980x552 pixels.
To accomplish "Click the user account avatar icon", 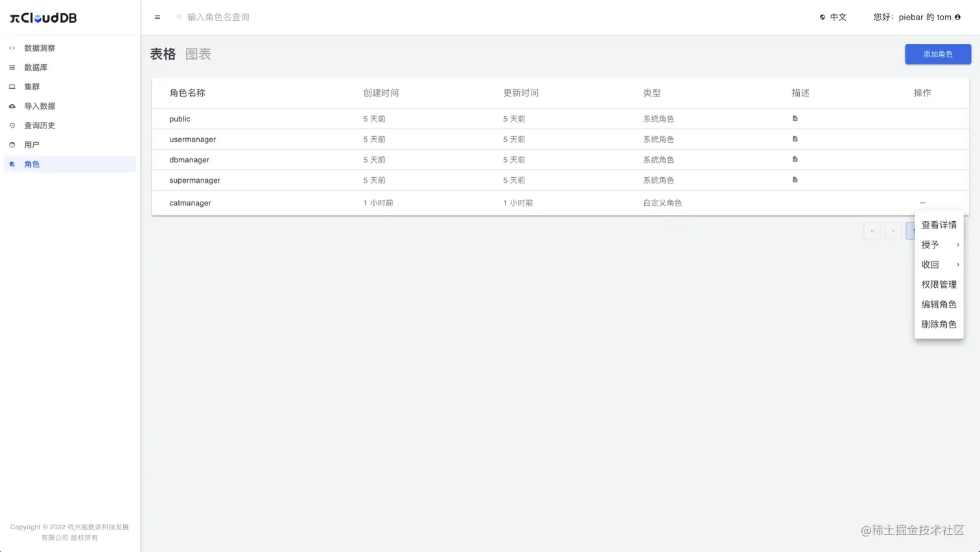I will coord(957,18).
